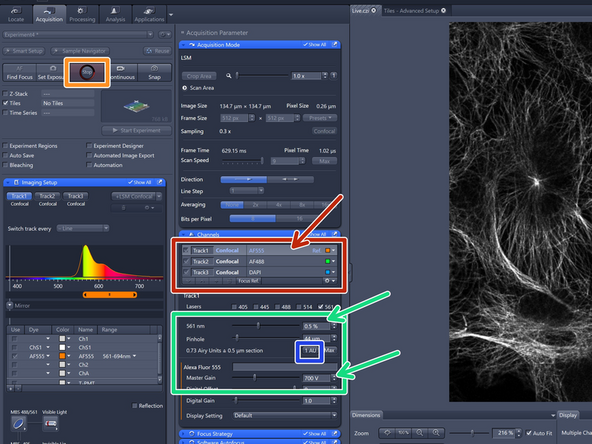592x444 pixels.
Task: Open the frame size Presets dropdown
Action: [x=320, y=118]
